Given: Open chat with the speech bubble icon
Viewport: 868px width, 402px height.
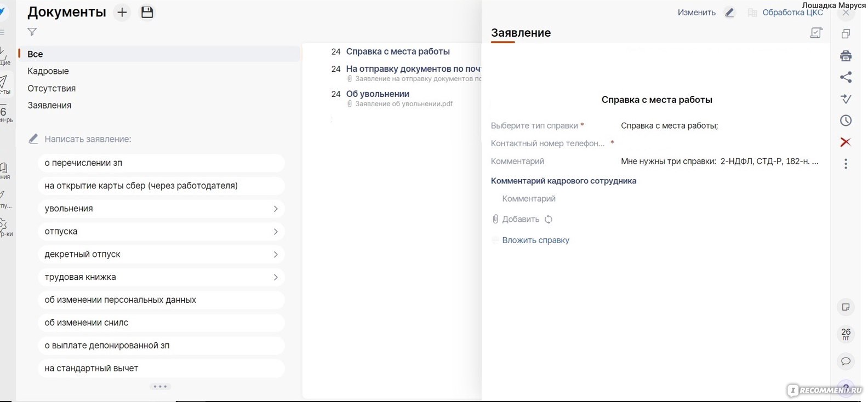Looking at the screenshot, I should (x=846, y=361).
